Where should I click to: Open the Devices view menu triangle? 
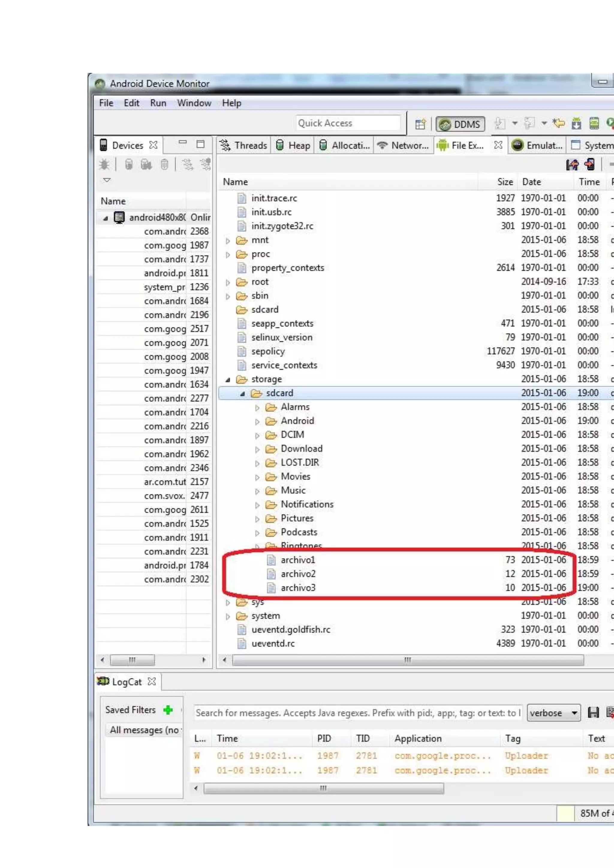click(x=107, y=180)
